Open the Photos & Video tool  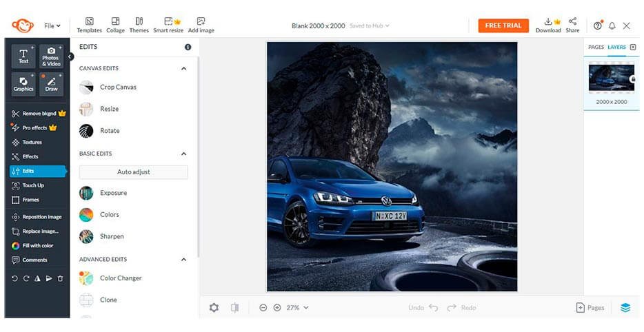51,56
